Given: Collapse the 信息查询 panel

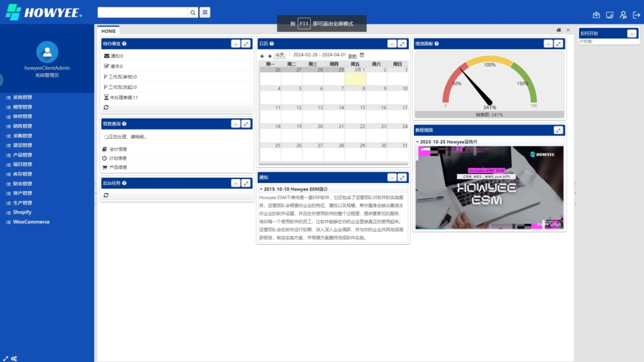Looking at the screenshot, I should [235, 124].
